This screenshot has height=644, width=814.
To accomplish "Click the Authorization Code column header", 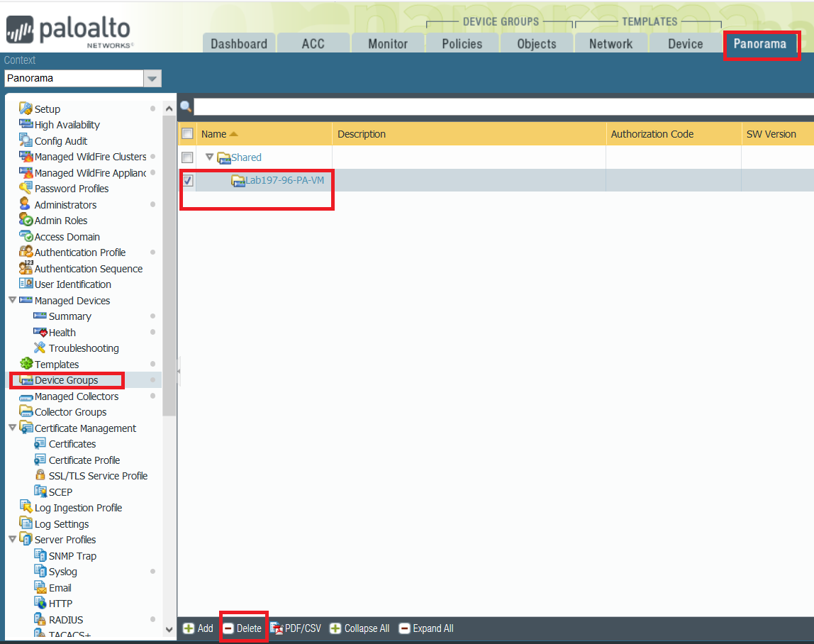I will click(x=674, y=134).
